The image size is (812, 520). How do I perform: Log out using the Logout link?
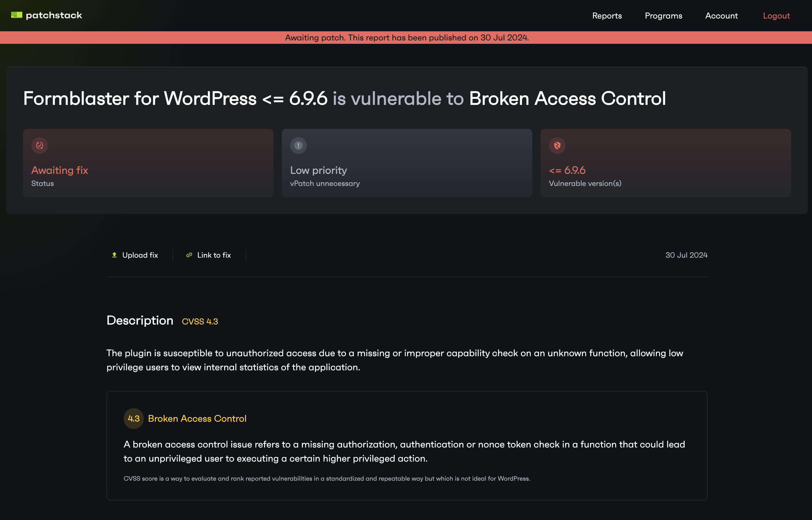pyautogui.click(x=776, y=16)
